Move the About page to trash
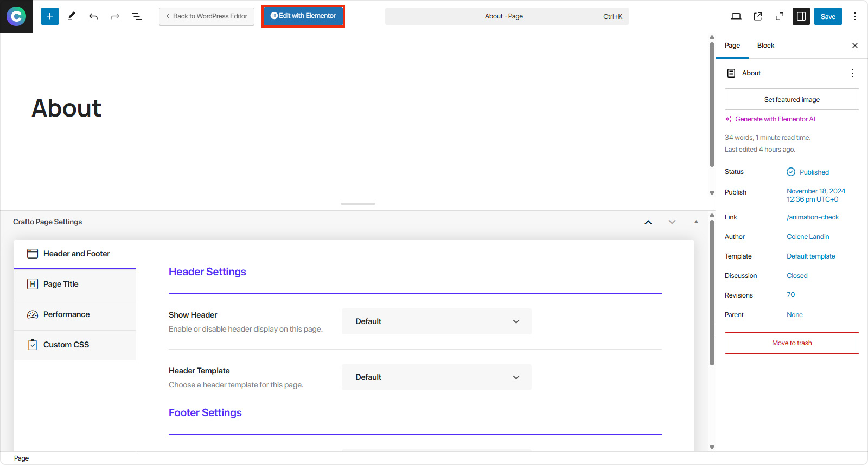The image size is (868, 465). 792,343
